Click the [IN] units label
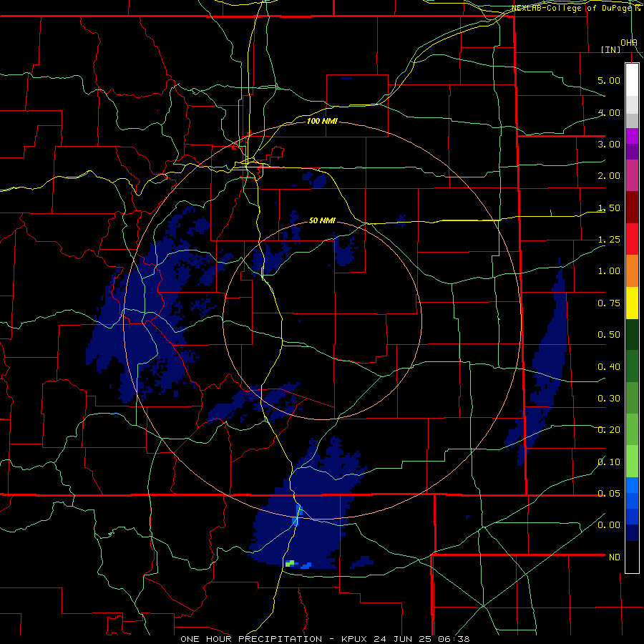This screenshot has width=644, height=644. pos(611,49)
